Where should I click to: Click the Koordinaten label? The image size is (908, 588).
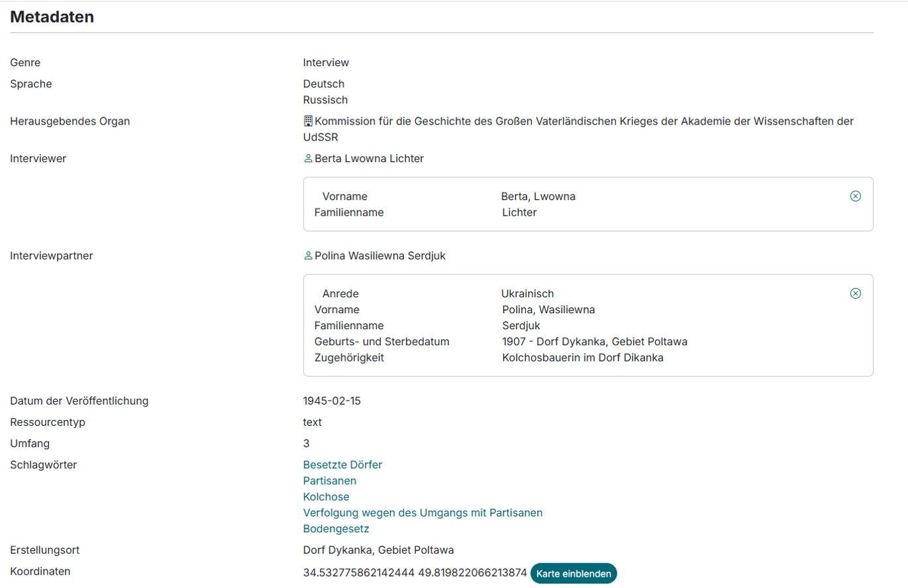(x=40, y=571)
